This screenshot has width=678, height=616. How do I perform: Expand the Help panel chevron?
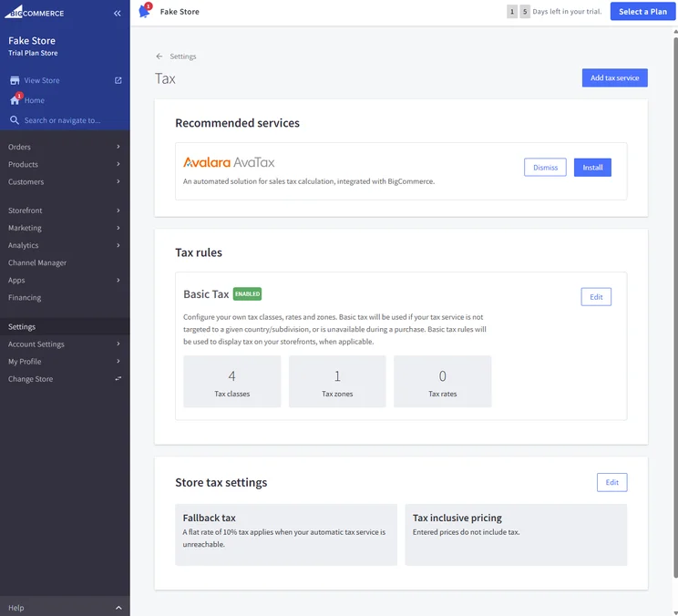118,608
